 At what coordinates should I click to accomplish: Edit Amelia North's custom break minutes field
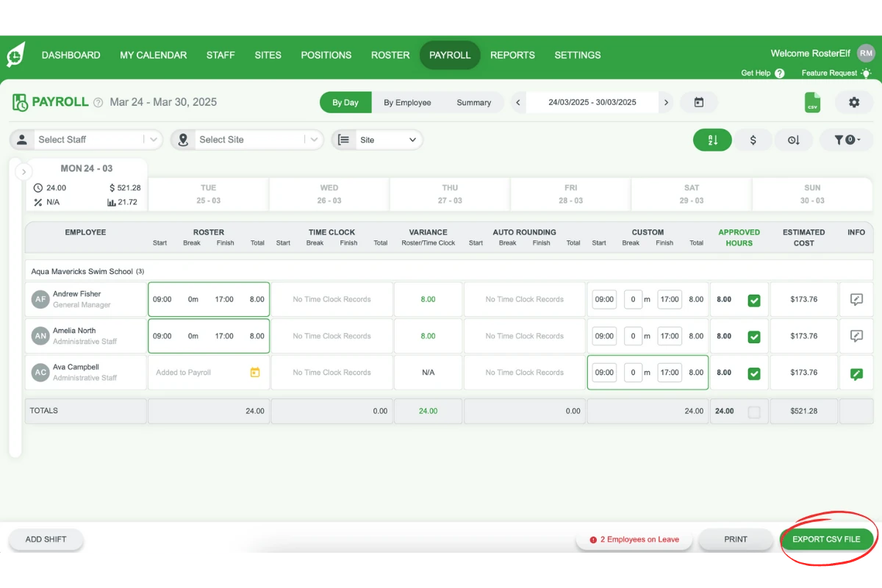tap(633, 336)
